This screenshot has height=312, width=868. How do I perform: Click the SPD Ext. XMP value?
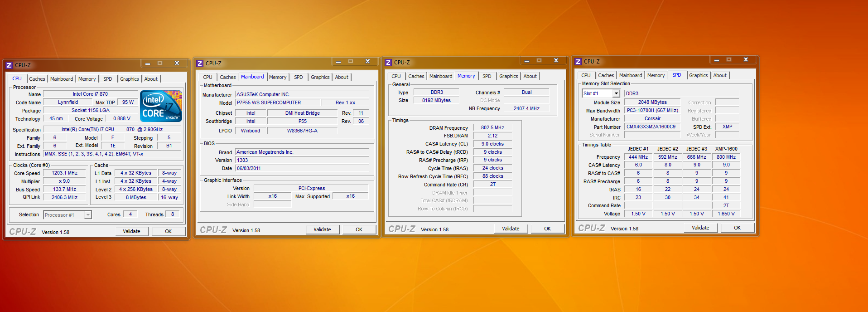727,127
